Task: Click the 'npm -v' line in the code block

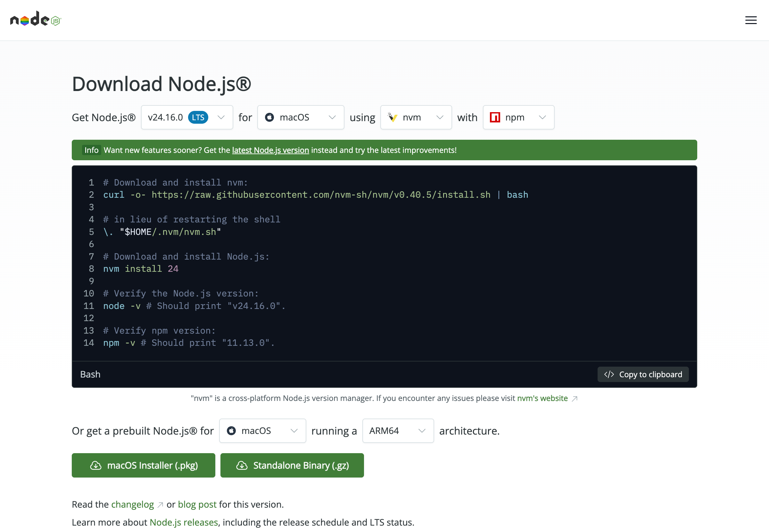Action: click(x=189, y=343)
